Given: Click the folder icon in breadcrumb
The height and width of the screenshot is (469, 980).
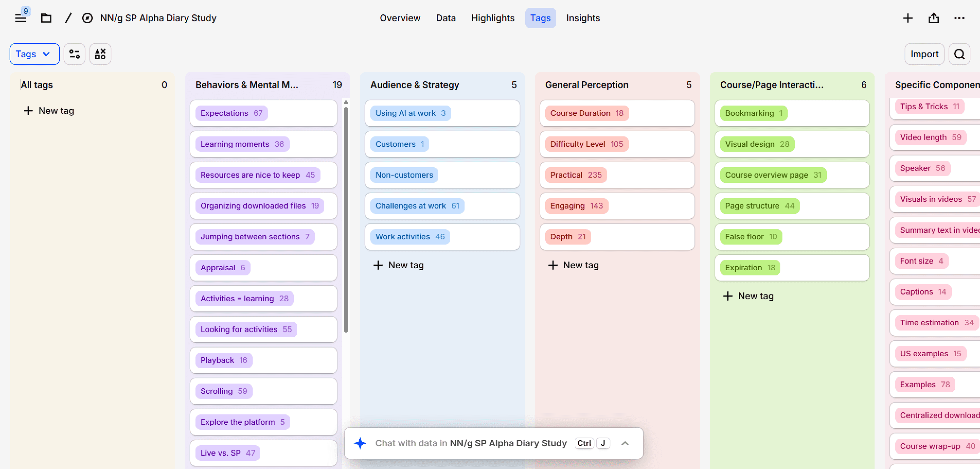Looking at the screenshot, I should point(46,18).
